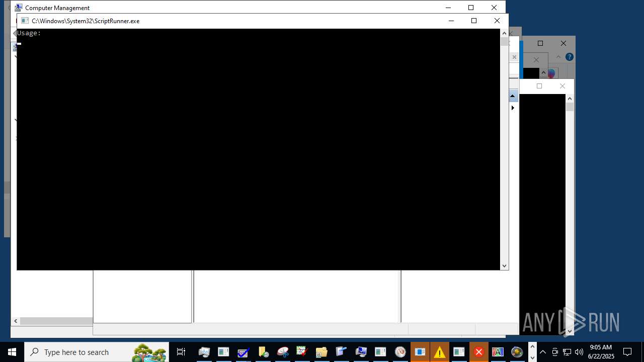
Task: Show hidden system tray icons
Action: click(543, 352)
